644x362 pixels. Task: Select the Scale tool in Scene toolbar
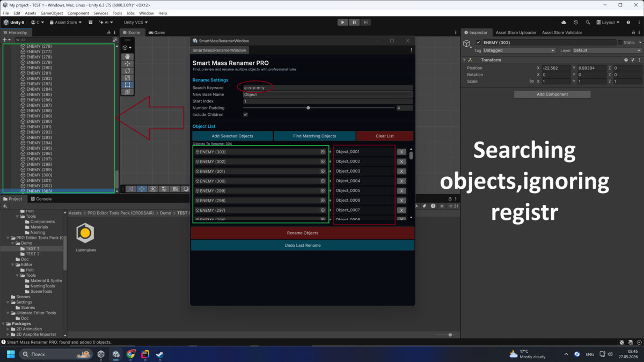(127, 78)
